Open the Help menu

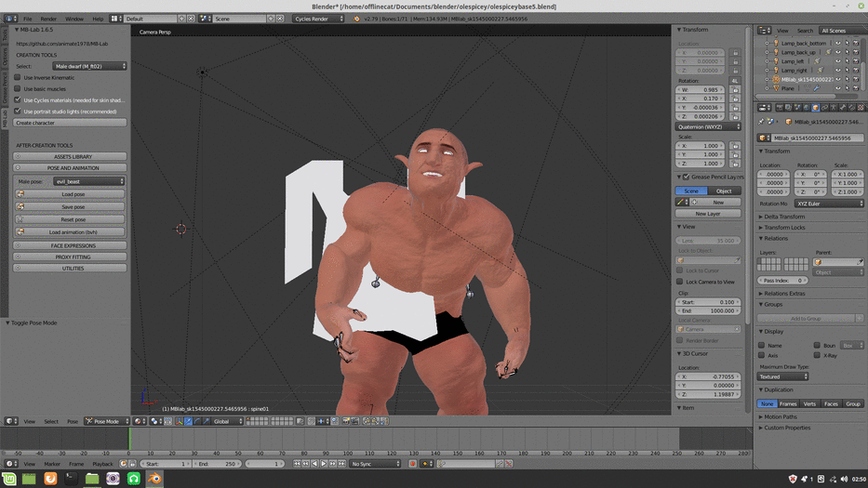coord(98,19)
